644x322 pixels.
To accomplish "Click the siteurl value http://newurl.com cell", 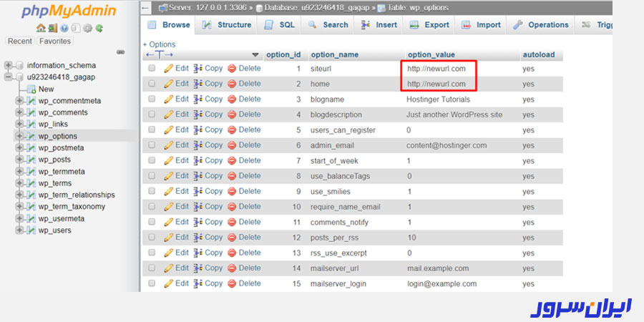I will 436,69.
